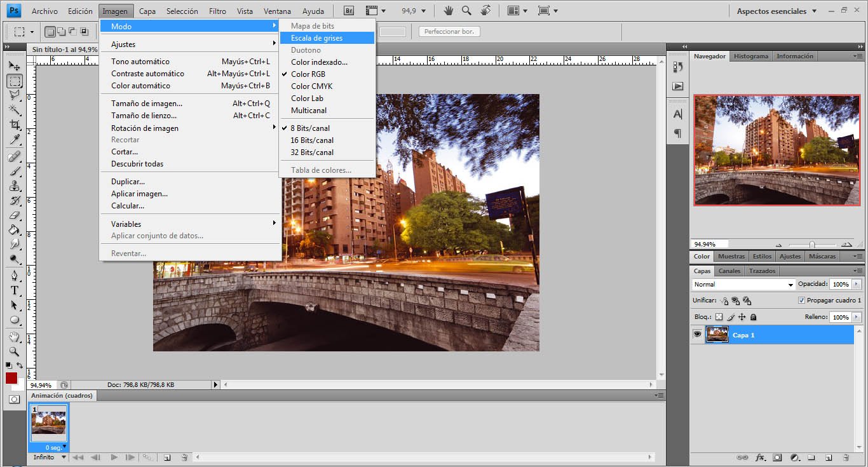Viewport: 868px width, 467px height.
Task: Toggle the lock transparent pixels option
Action: (719, 317)
